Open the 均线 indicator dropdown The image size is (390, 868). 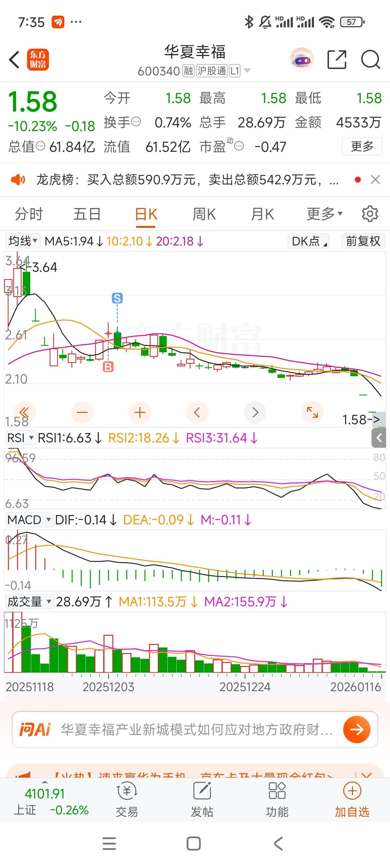tap(22, 241)
